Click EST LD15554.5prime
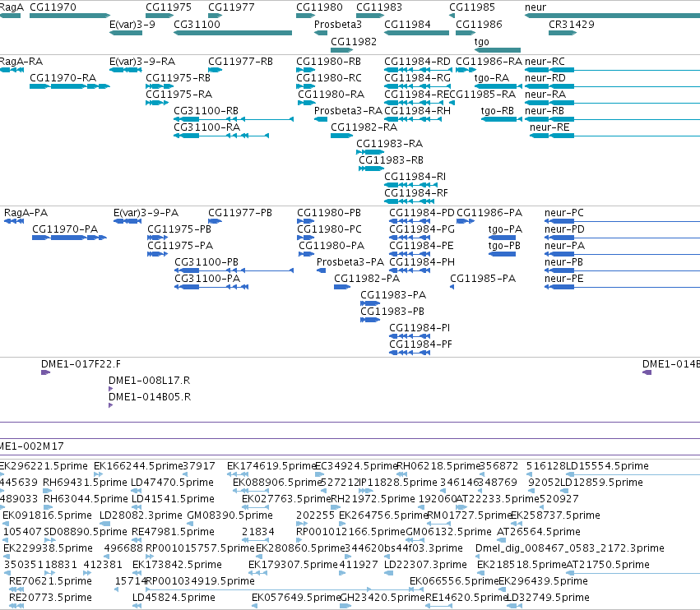This screenshot has width=700, height=610. [x=607, y=466]
